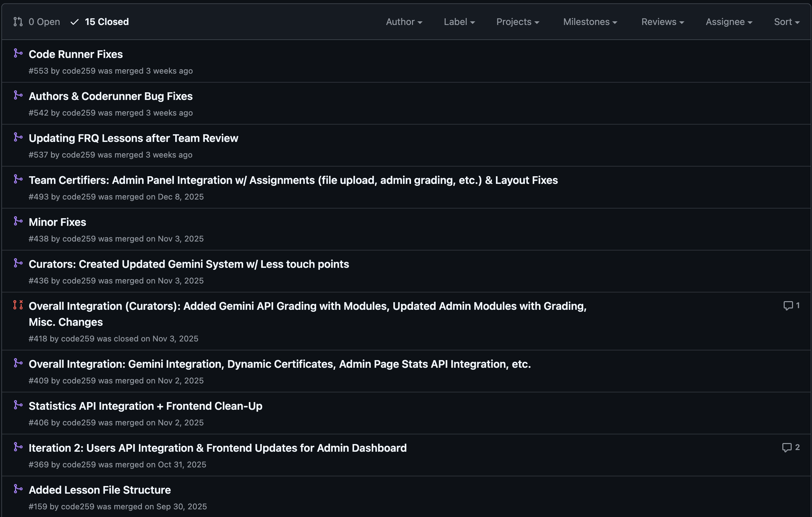Click the checkmark icon next to 15 Closed

point(75,22)
